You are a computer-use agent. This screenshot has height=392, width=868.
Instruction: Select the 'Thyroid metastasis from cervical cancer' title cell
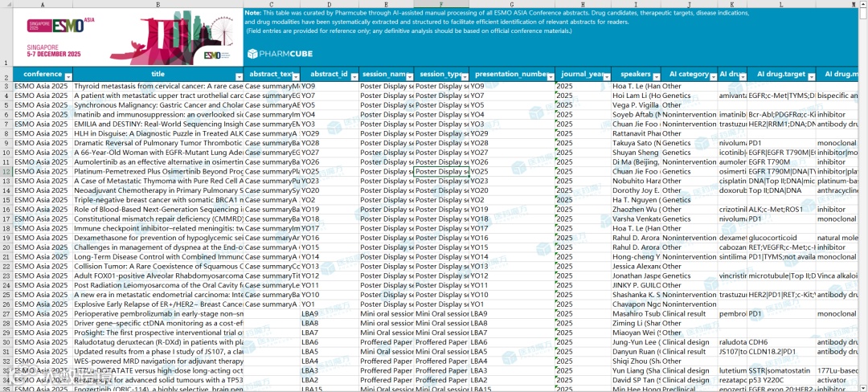pyautogui.click(x=158, y=86)
